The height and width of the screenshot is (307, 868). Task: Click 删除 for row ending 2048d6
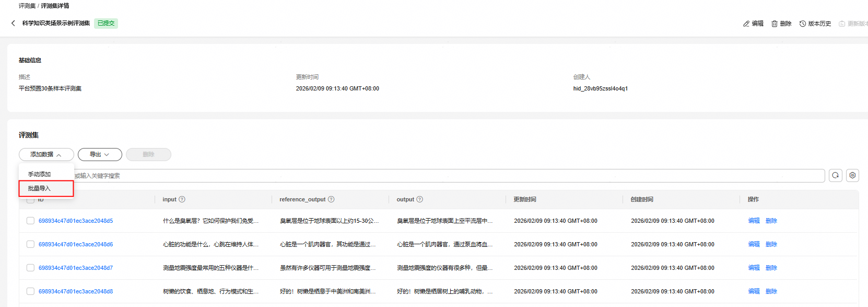(x=771, y=244)
